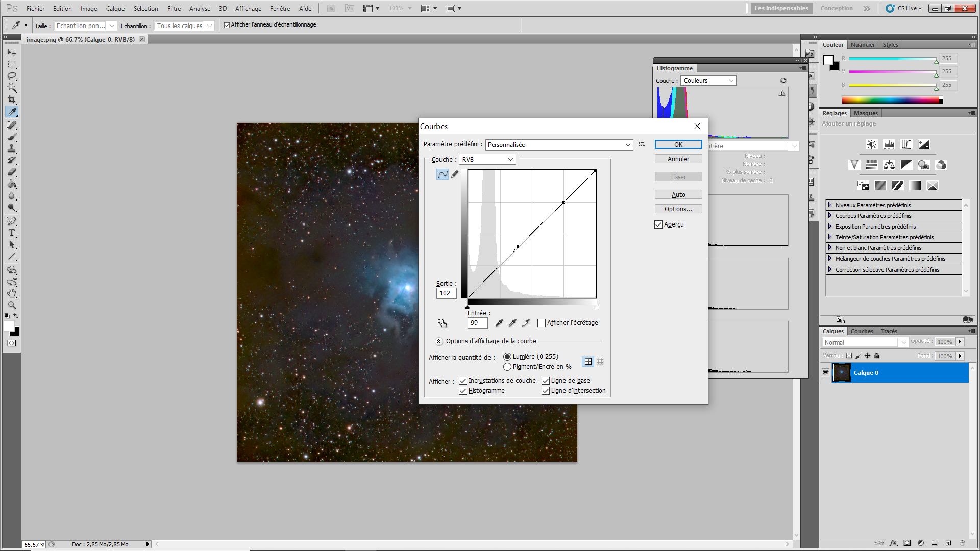The height and width of the screenshot is (551, 980).
Task: Expand Courbes Paramètres prédéfinis
Action: pyautogui.click(x=830, y=215)
